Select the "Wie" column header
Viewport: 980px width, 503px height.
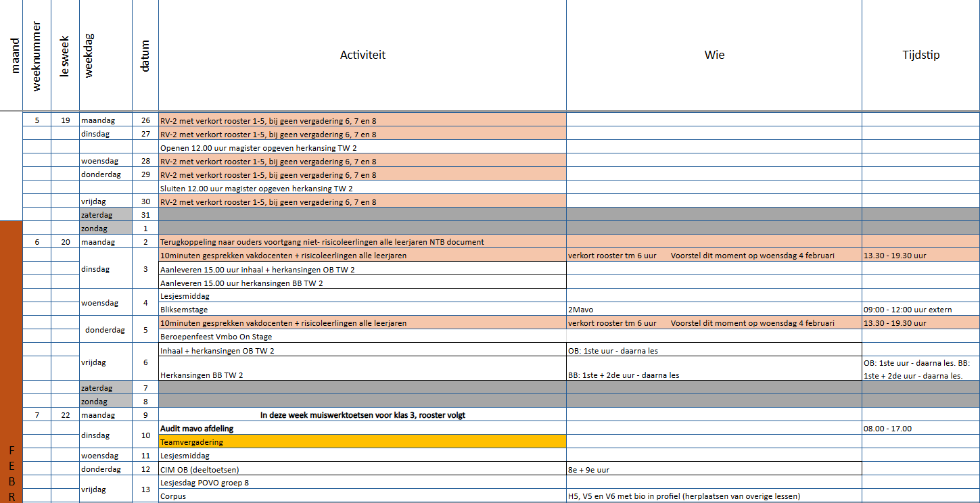click(714, 55)
